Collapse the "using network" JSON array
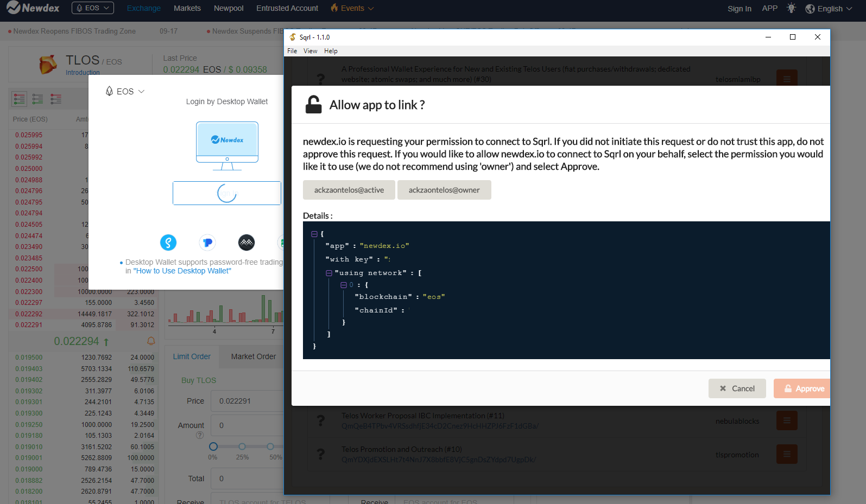 click(x=329, y=273)
